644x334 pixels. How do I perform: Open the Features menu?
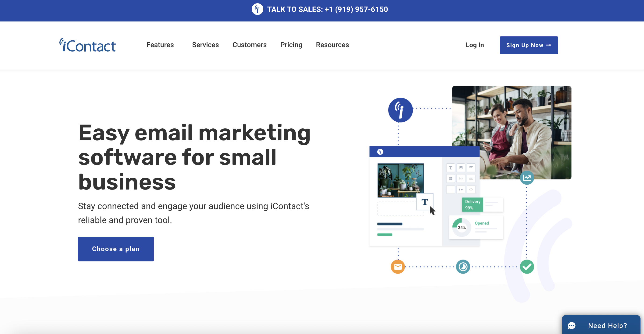point(160,45)
